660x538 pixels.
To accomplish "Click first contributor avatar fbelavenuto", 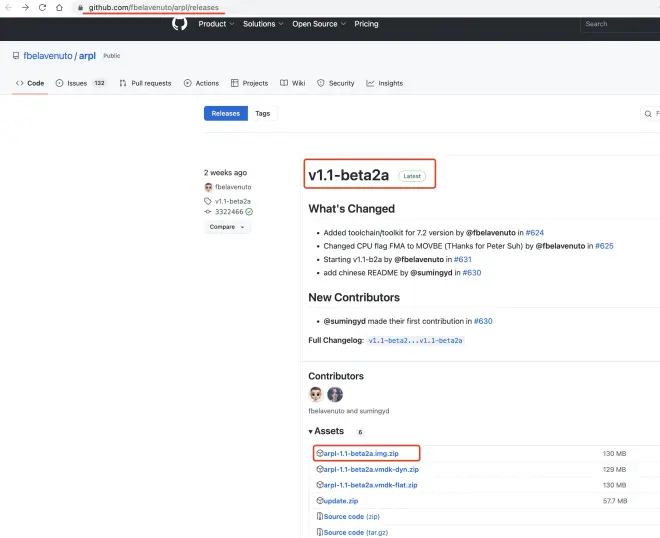I will coord(316,394).
